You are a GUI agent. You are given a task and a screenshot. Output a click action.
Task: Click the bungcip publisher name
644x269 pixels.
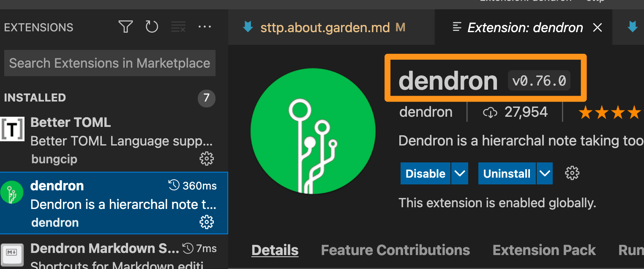click(54, 159)
